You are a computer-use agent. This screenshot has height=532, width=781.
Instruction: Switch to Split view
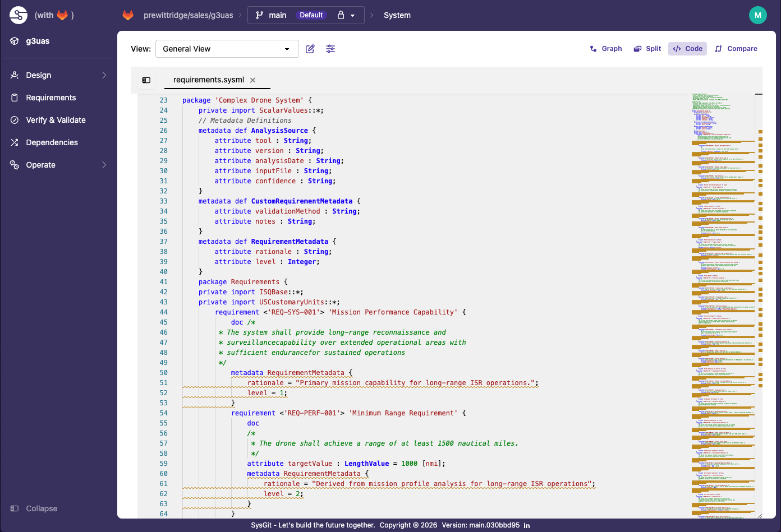click(647, 49)
